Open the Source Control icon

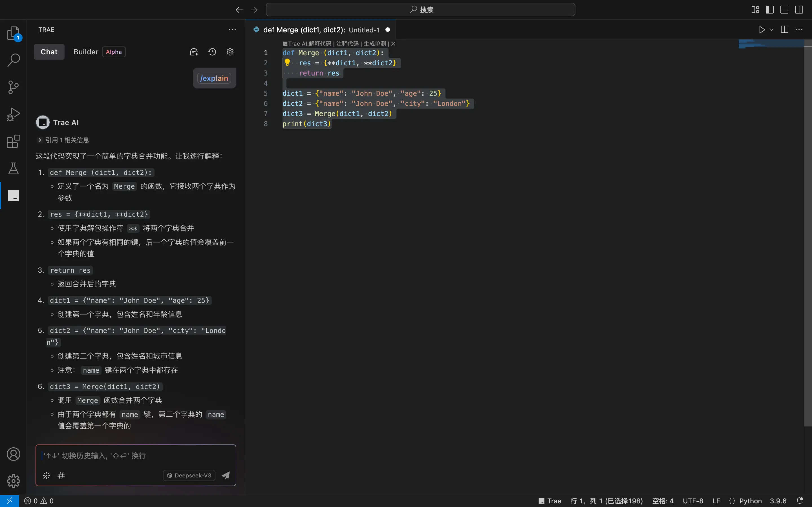14,87
